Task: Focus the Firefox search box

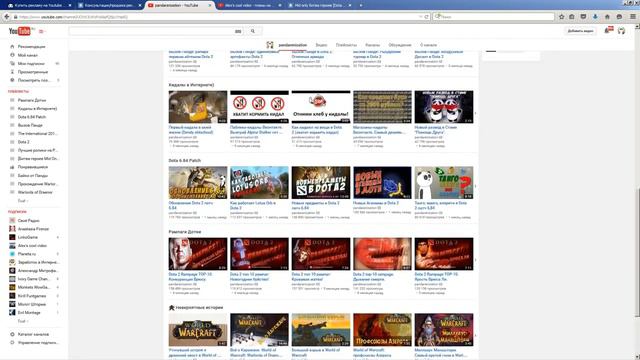Action: [493, 17]
